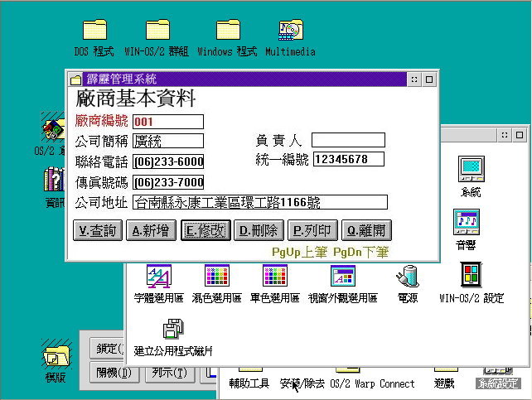Click the P.列印 print button
The height and width of the screenshot is (400, 532).
coord(312,230)
